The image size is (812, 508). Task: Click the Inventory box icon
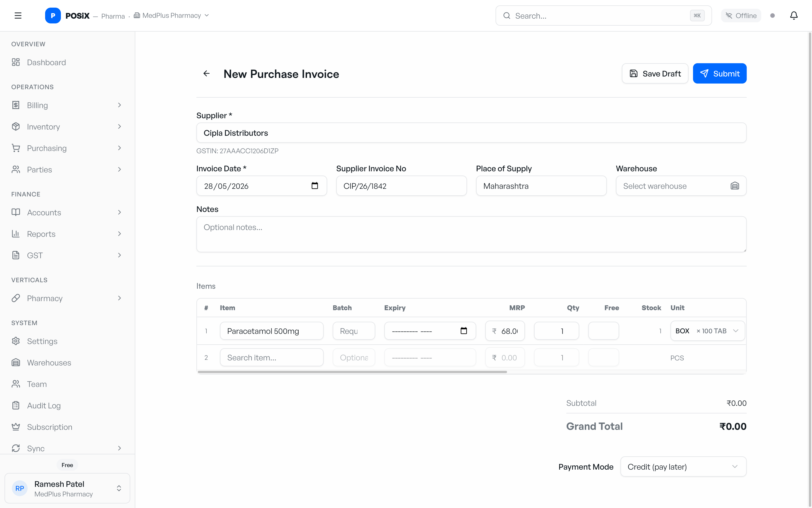pyautogui.click(x=16, y=127)
